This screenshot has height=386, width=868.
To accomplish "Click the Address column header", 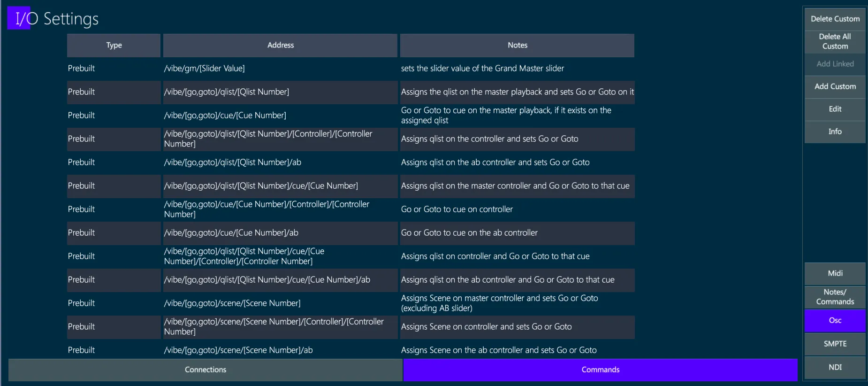I will tap(280, 45).
